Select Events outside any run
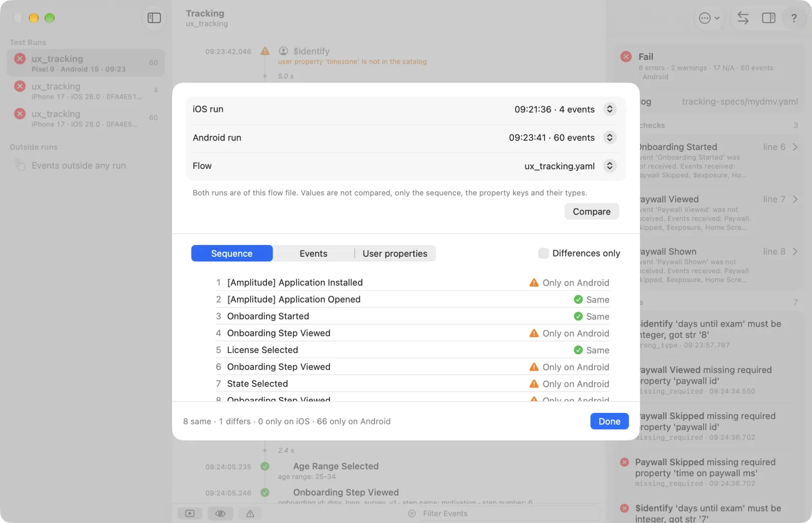The image size is (812, 523). [86, 165]
